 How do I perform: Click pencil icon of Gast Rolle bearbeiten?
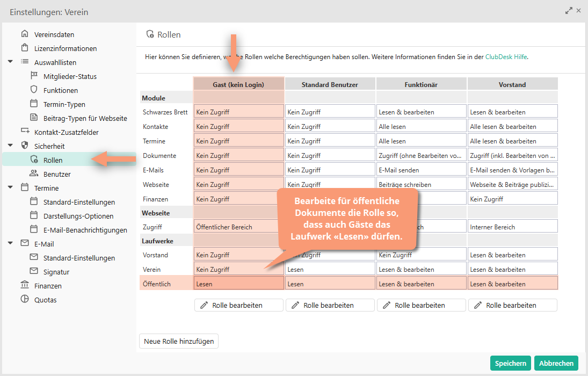click(204, 305)
